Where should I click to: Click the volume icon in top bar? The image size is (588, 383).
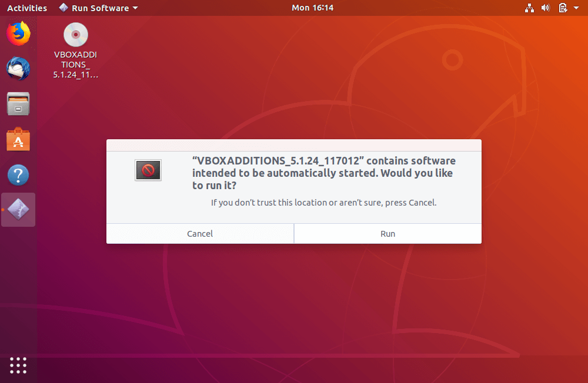pyautogui.click(x=546, y=8)
